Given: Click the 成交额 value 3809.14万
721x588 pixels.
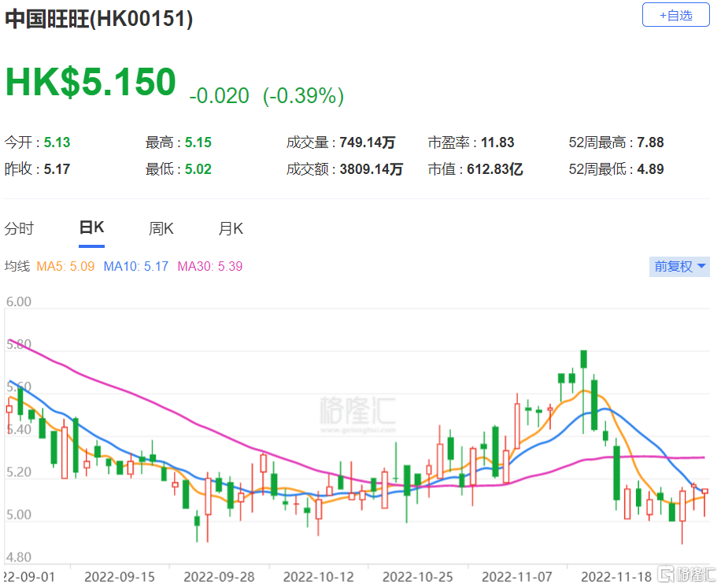Looking at the screenshot, I should (371, 169).
